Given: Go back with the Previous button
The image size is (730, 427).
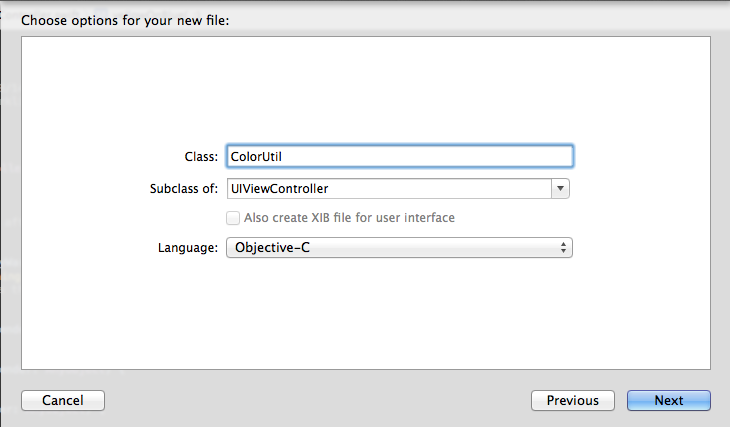Looking at the screenshot, I should 573,400.
